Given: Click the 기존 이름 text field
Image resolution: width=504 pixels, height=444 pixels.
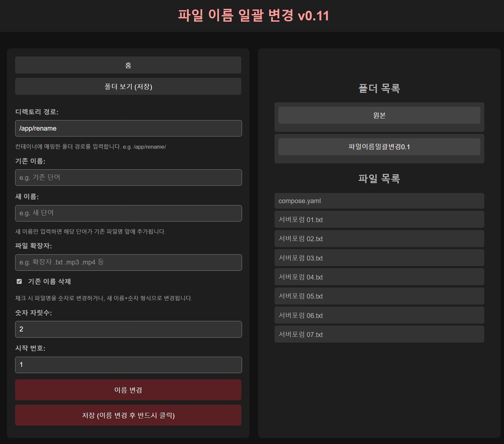Looking at the screenshot, I should [128, 178].
